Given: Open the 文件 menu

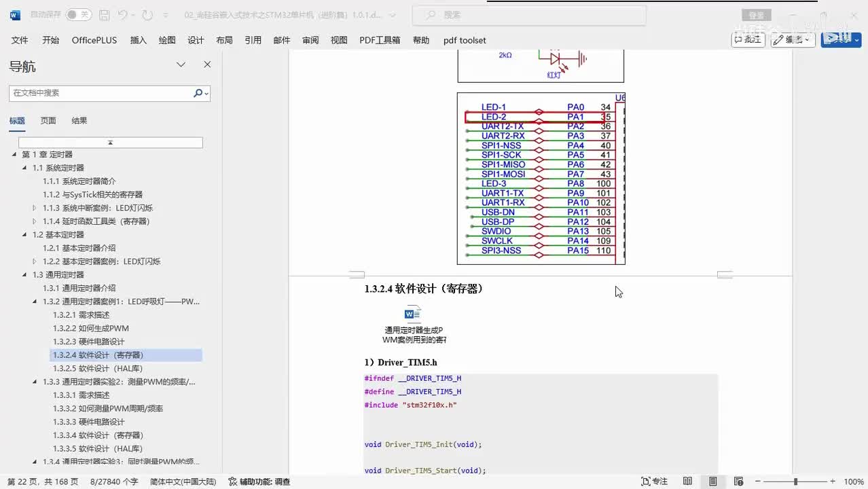Looking at the screenshot, I should click(x=20, y=40).
